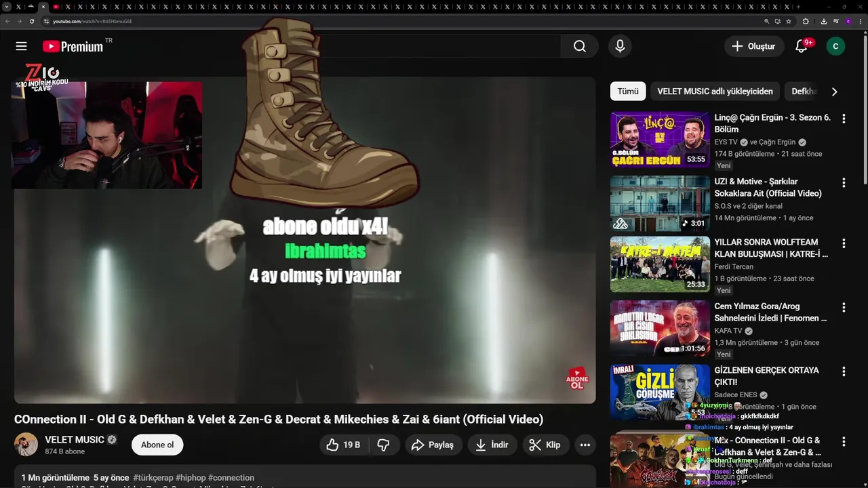Bookmark this page with the star
This screenshot has width=868, height=488.
[x=789, y=21]
